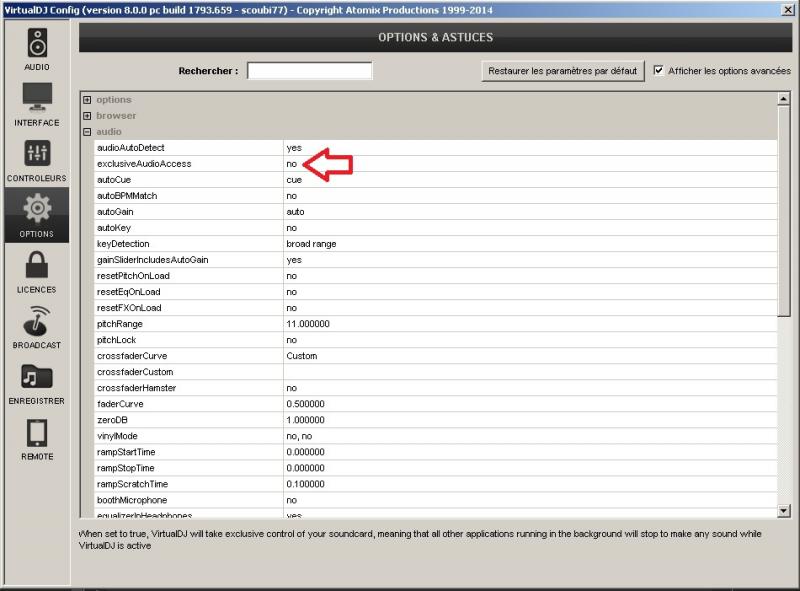Click the autoCue value cue
The height and width of the screenshot is (591, 800).
tap(294, 180)
